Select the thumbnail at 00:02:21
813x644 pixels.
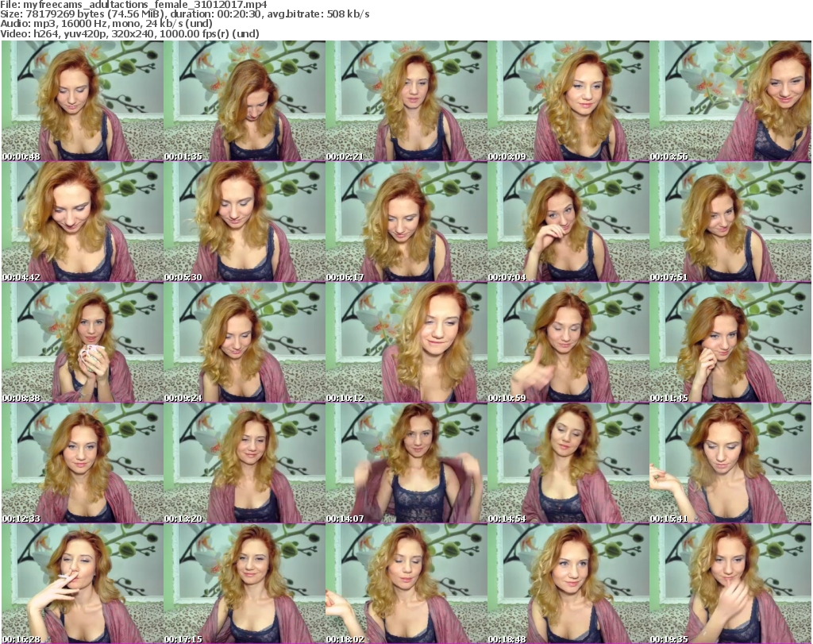[x=406, y=101]
